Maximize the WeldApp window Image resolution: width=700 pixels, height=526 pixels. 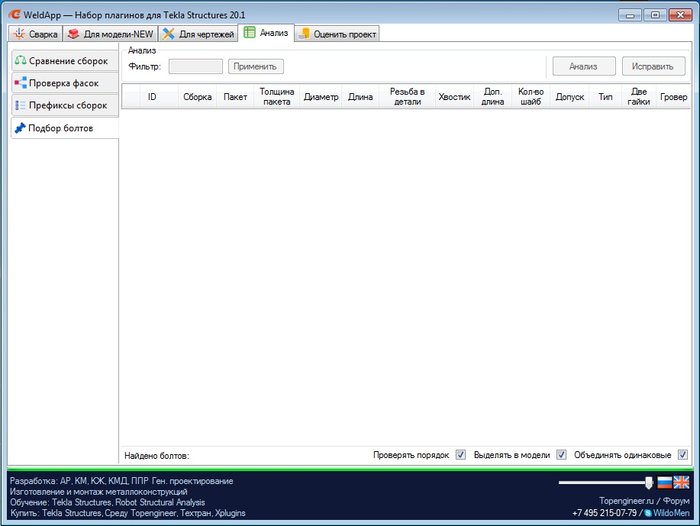[655, 15]
